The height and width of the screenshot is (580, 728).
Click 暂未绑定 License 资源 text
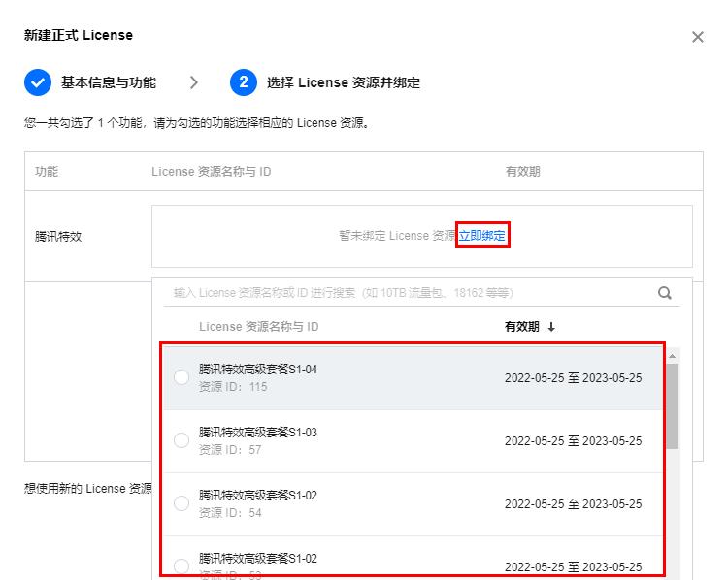(x=397, y=236)
